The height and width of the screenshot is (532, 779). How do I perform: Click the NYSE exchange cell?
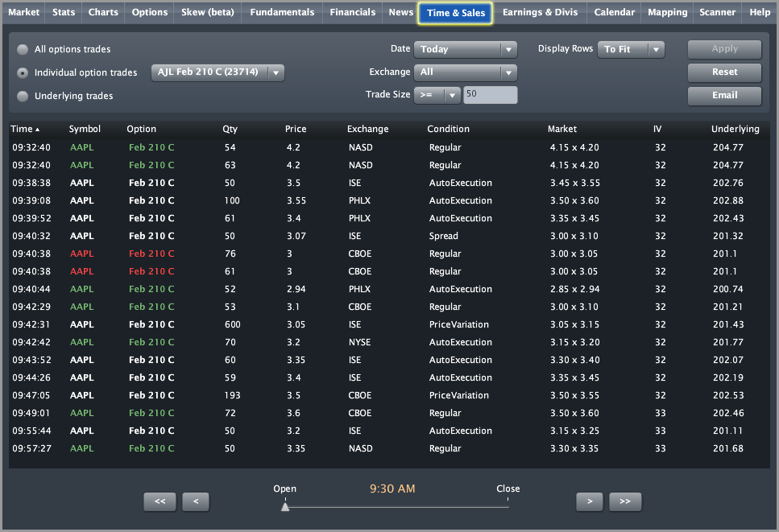pyautogui.click(x=359, y=342)
